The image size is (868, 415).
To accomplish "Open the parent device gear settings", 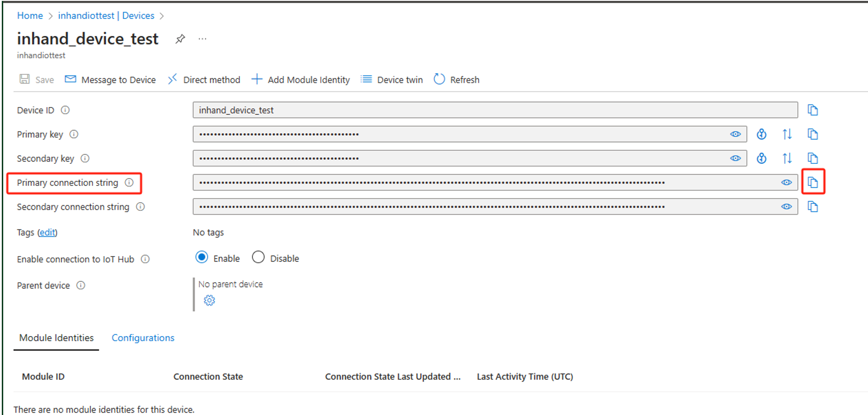I will point(209,300).
